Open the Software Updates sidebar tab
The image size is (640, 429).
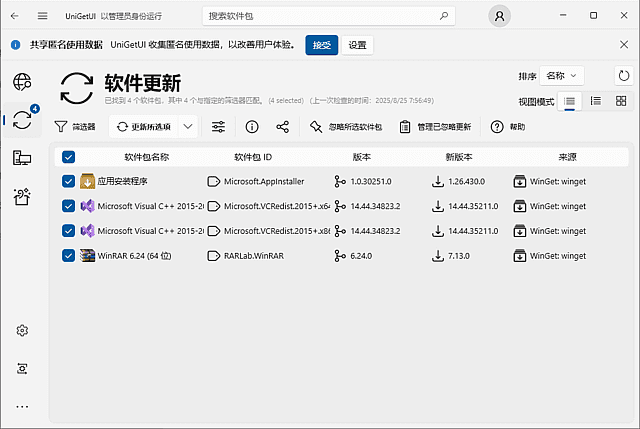pos(22,119)
